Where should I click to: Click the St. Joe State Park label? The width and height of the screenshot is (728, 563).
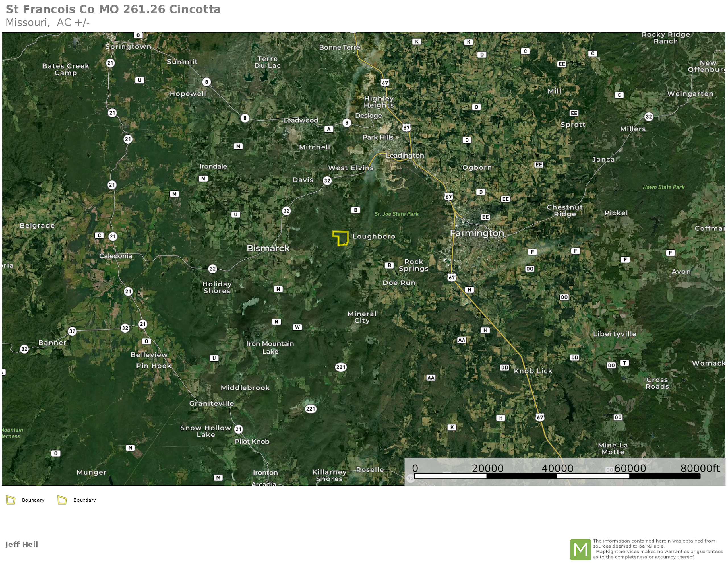pos(396,214)
